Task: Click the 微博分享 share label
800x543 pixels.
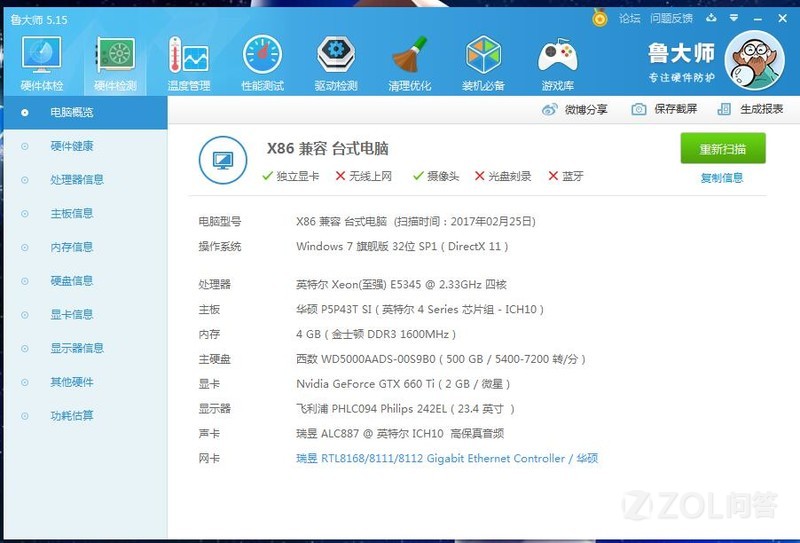Action: pos(586,109)
